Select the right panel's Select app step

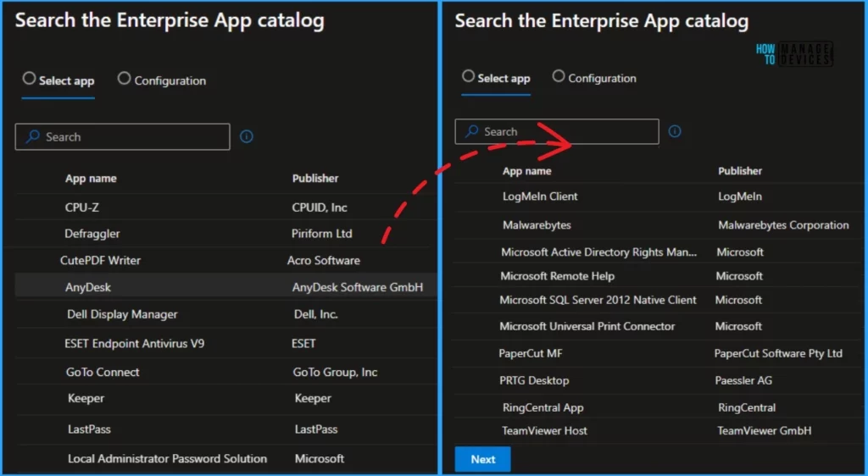[x=496, y=78]
